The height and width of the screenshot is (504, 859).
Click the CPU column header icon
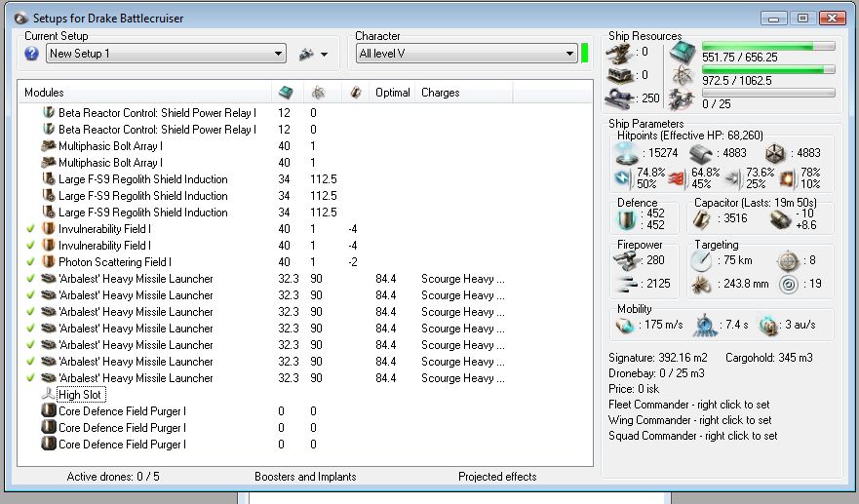point(285,93)
